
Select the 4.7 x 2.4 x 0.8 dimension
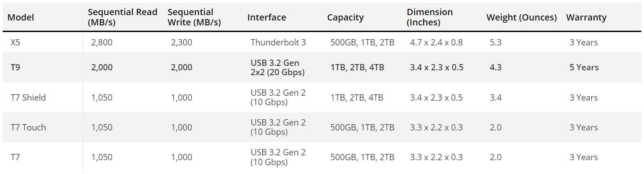[x=436, y=43]
